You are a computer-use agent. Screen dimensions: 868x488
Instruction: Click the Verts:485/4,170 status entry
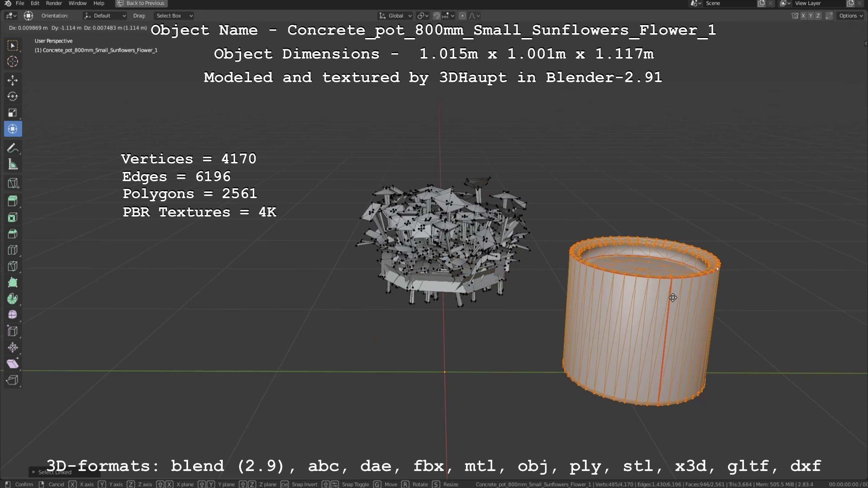click(x=614, y=484)
